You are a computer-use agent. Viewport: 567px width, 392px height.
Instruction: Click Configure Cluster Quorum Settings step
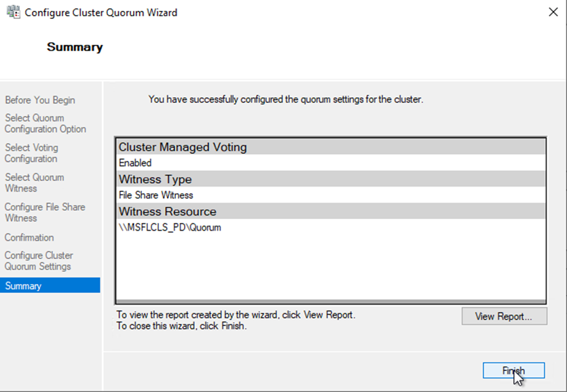(39, 261)
